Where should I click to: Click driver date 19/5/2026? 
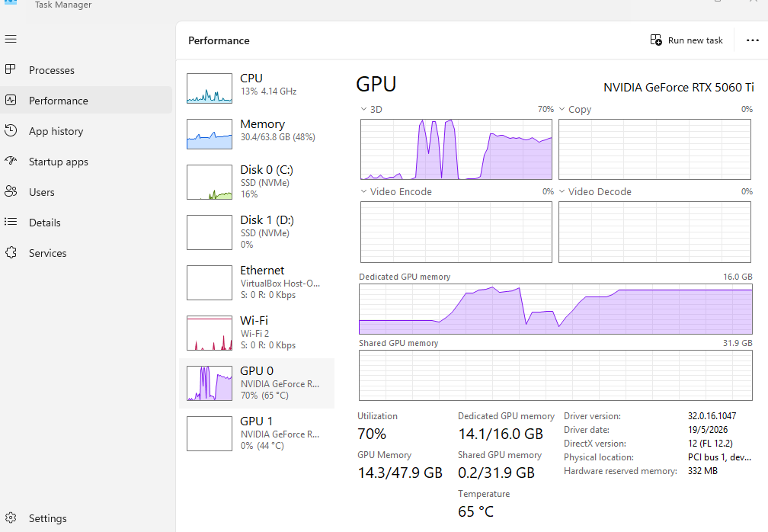pyautogui.click(x=708, y=430)
